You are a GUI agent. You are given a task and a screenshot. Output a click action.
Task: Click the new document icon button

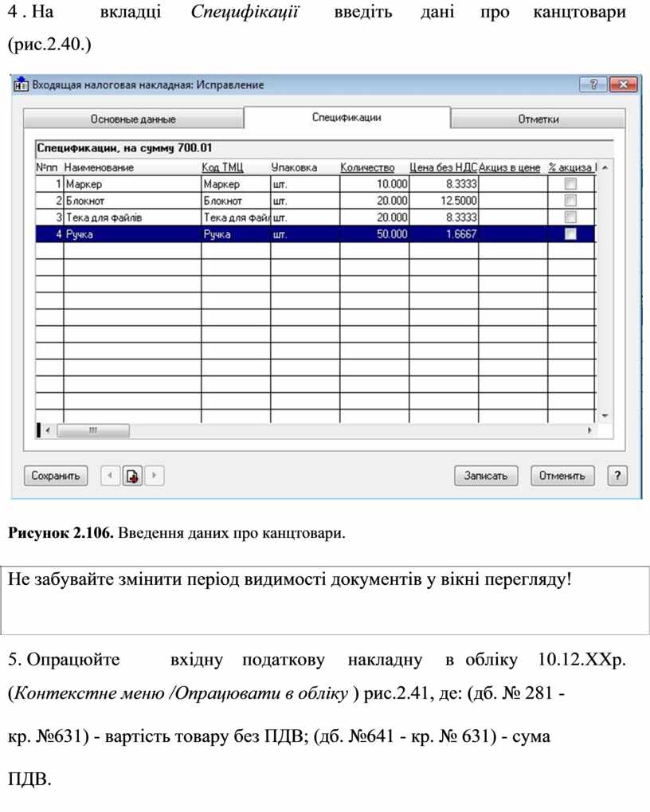(x=132, y=475)
